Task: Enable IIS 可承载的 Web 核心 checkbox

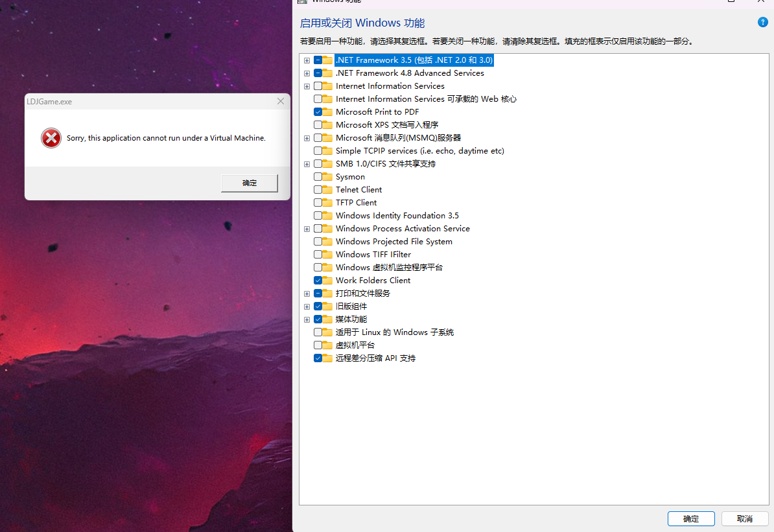Action: [318, 98]
